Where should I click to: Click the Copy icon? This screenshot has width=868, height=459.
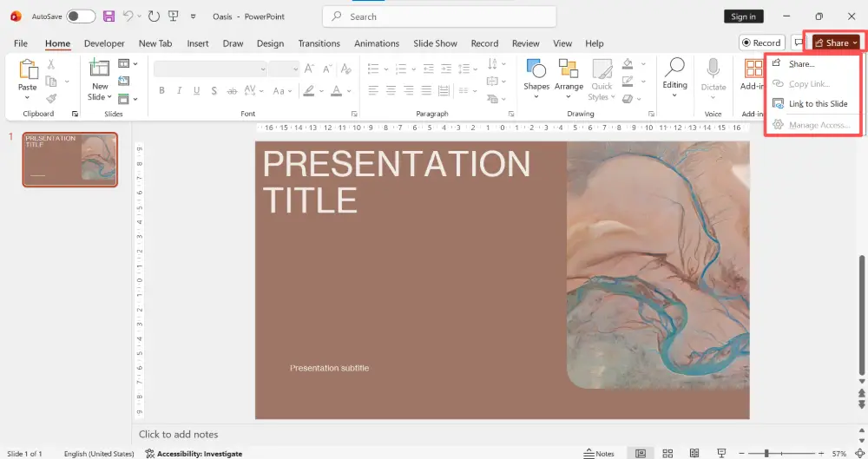tap(51, 82)
